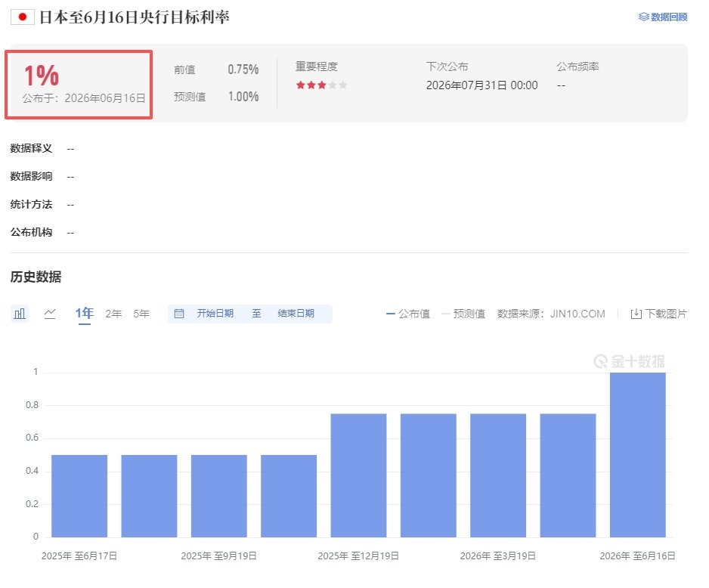Click the 预测值 1.00% value
709x588 pixels.
tap(243, 97)
